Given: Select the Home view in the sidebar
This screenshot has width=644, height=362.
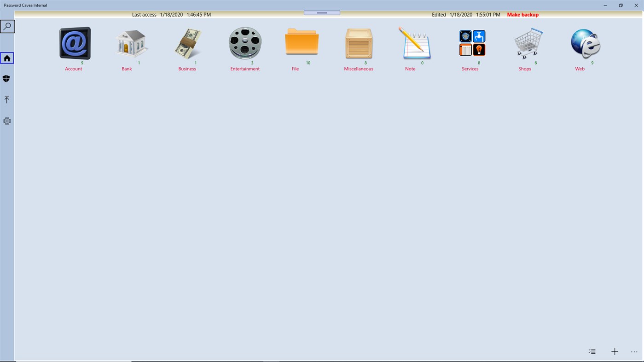Looking at the screenshot, I should [x=6, y=57].
